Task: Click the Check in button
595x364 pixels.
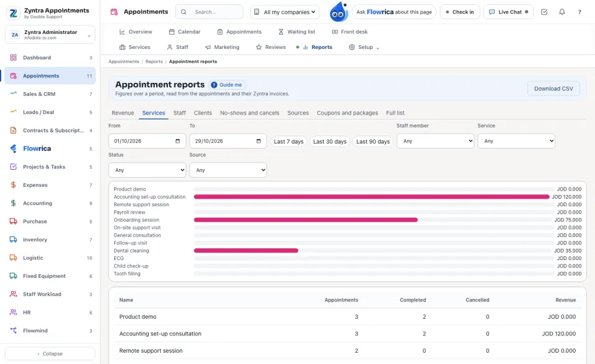Action: click(x=460, y=12)
